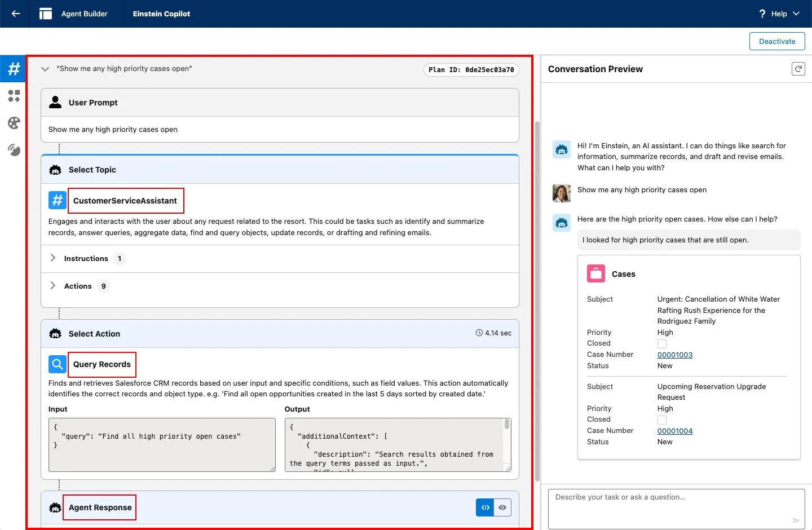Expand the Actions section
This screenshot has width=812, height=530.
tap(53, 286)
